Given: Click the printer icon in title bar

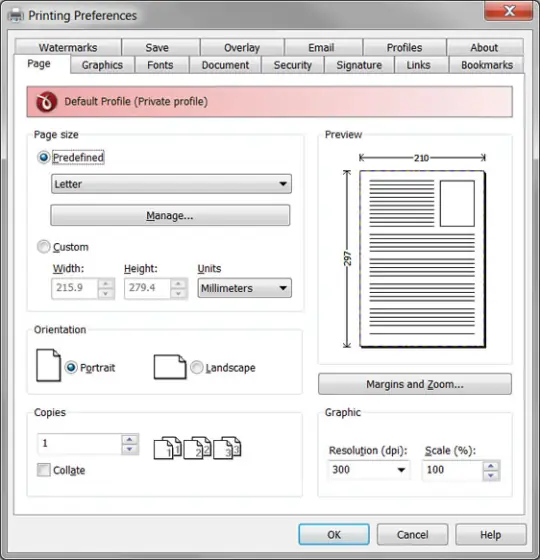Looking at the screenshot, I should click(15, 15).
